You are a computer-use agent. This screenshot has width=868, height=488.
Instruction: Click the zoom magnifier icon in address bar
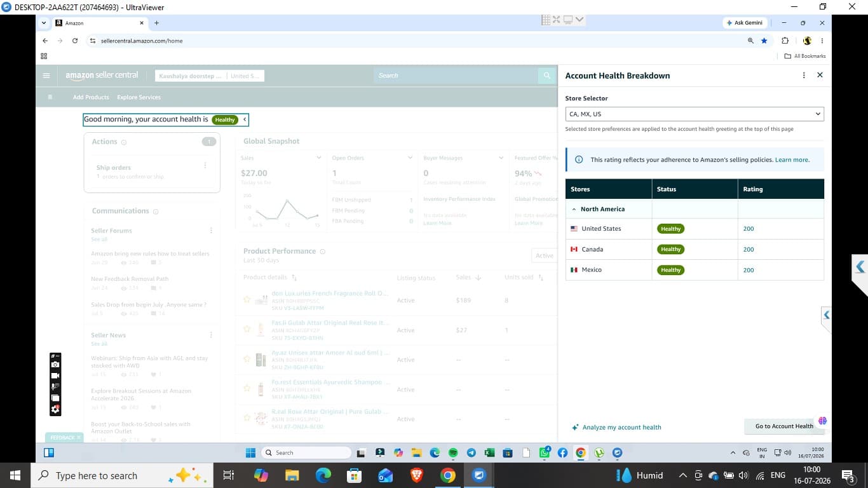(x=750, y=41)
